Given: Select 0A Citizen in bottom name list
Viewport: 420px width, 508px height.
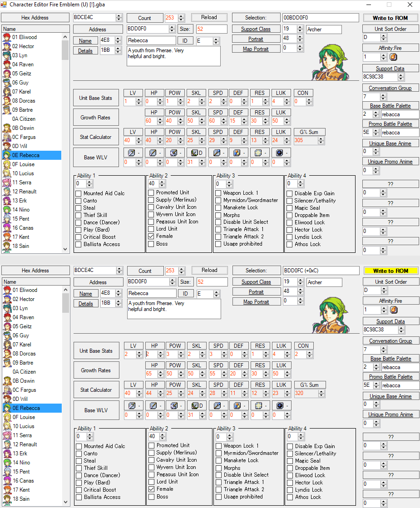Looking at the screenshot, I should point(32,372).
